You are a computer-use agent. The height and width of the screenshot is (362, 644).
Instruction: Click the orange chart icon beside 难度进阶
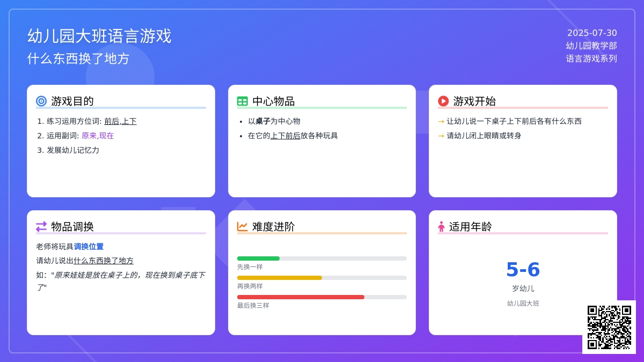243,226
